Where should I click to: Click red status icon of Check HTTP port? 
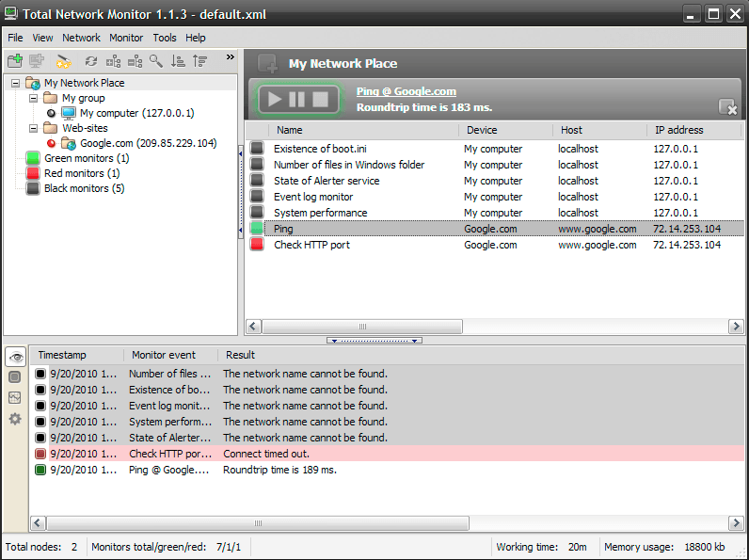(x=257, y=245)
